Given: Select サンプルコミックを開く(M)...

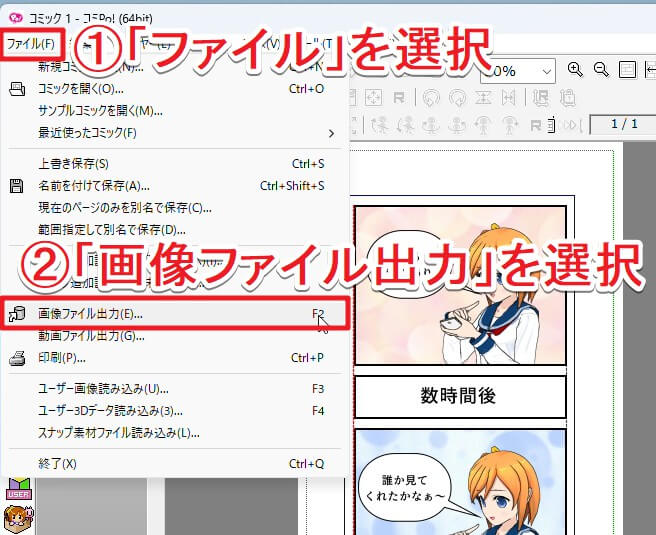Looking at the screenshot, I should (175, 110).
